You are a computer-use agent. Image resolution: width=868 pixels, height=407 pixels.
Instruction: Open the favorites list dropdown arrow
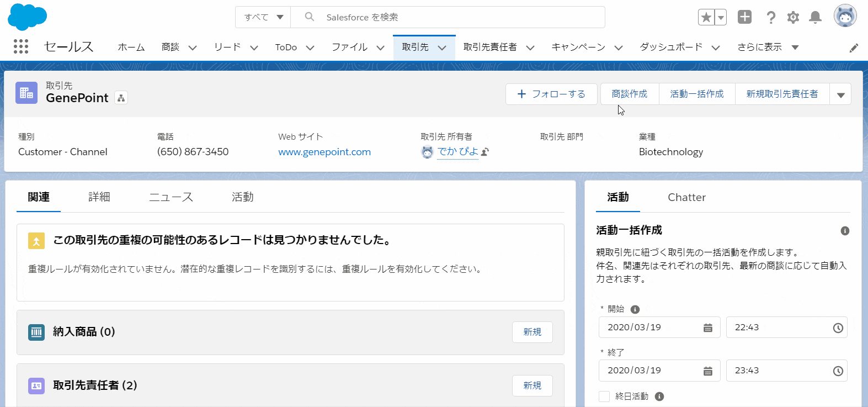[721, 17]
